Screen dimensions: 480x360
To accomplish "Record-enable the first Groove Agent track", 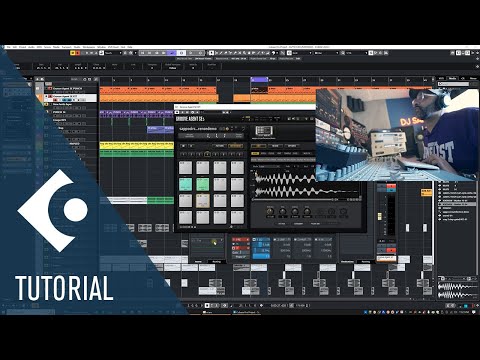I will pyautogui.click(x=50, y=88).
